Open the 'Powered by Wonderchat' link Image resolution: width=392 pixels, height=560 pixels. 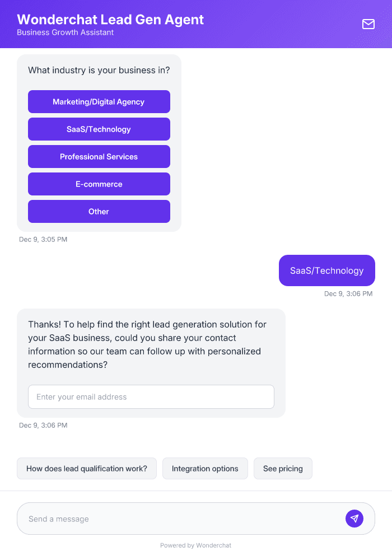(195, 545)
